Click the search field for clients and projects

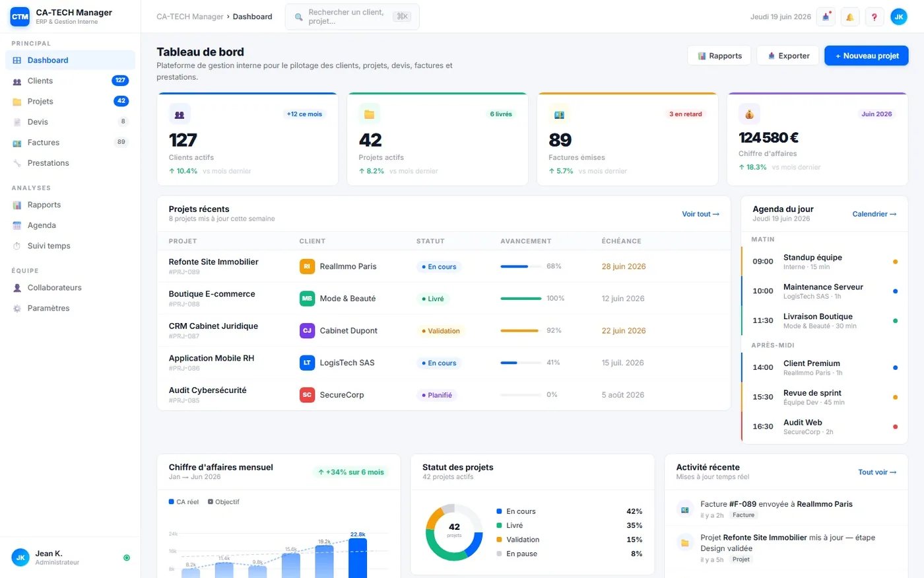[x=352, y=17]
